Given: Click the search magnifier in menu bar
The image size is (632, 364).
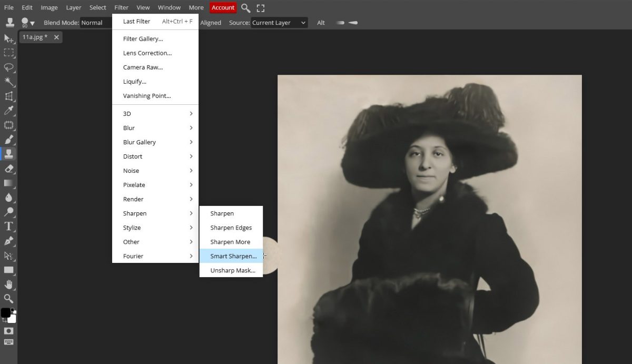Looking at the screenshot, I should point(245,8).
